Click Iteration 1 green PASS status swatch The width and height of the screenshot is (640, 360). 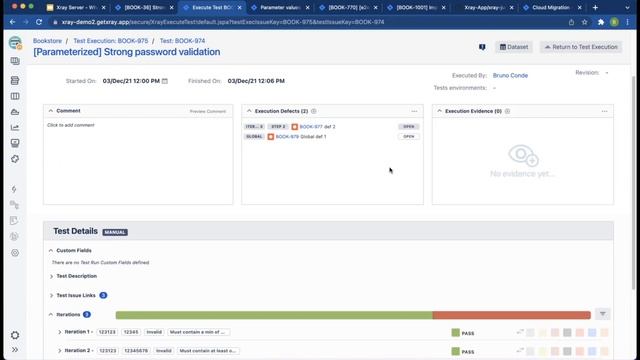[456, 333]
